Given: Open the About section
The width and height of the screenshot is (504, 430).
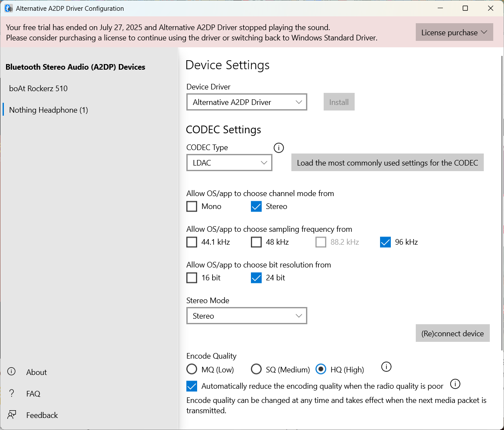Looking at the screenshot, I should (36, 372).
